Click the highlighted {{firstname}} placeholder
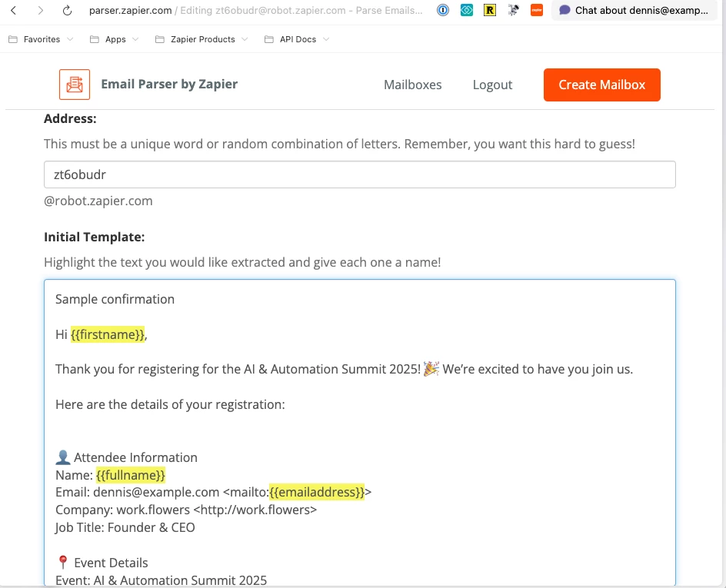This screenshot has height=588, width=726. (x=108, y=334)
